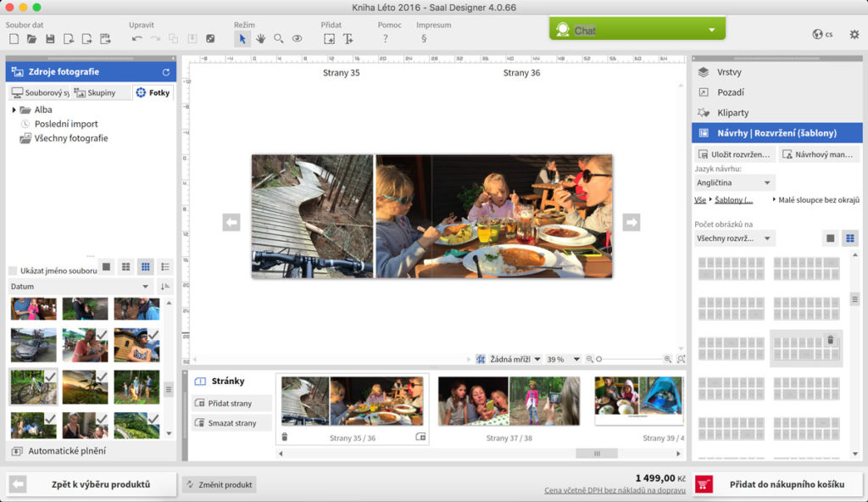The height and width of the screenshot is (502, 868).
Task: Open the Datum sort dropdown
Action: pyautogui.click(x=80, y=287)
